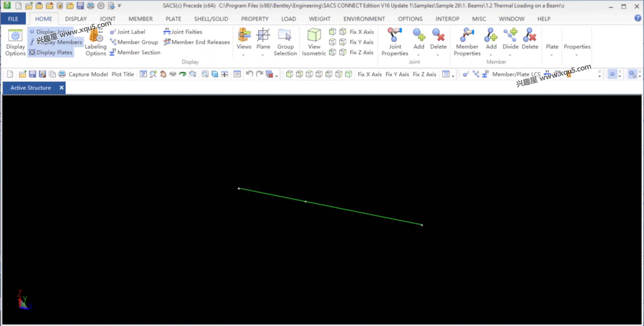Switch to the INTEROP ribbon tab
Screen dimensions: 644x326
[x=447, y=19]
